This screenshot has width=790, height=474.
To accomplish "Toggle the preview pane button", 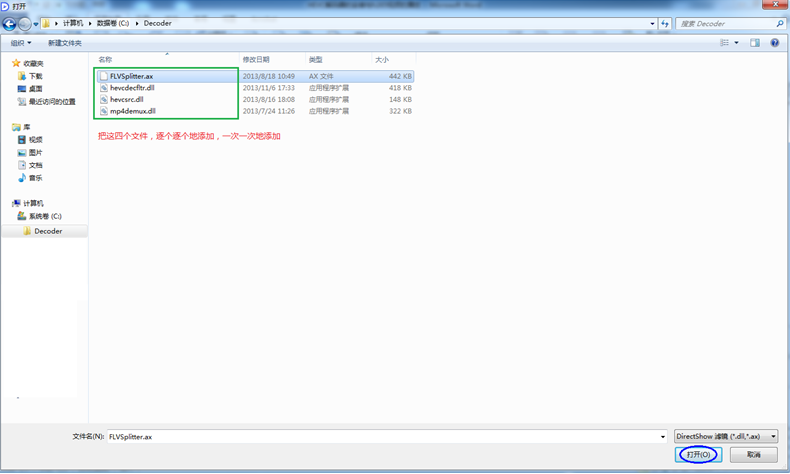I will click(755, 43).
